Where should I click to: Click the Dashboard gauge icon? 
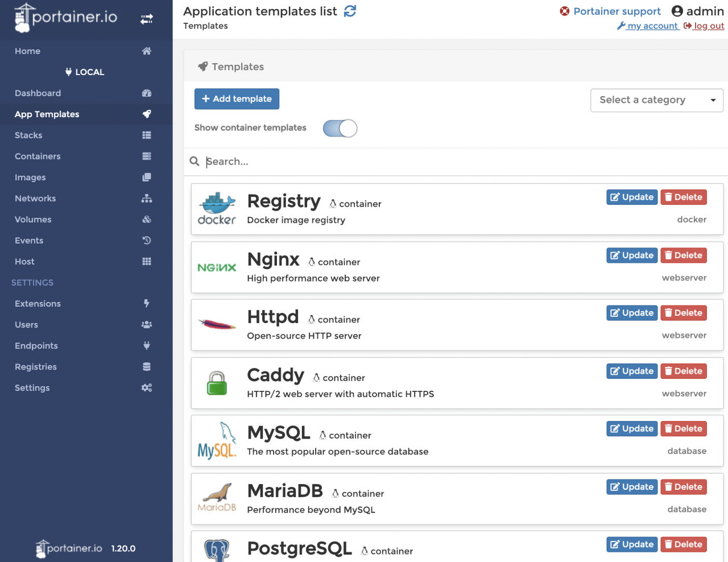[147, 93]
